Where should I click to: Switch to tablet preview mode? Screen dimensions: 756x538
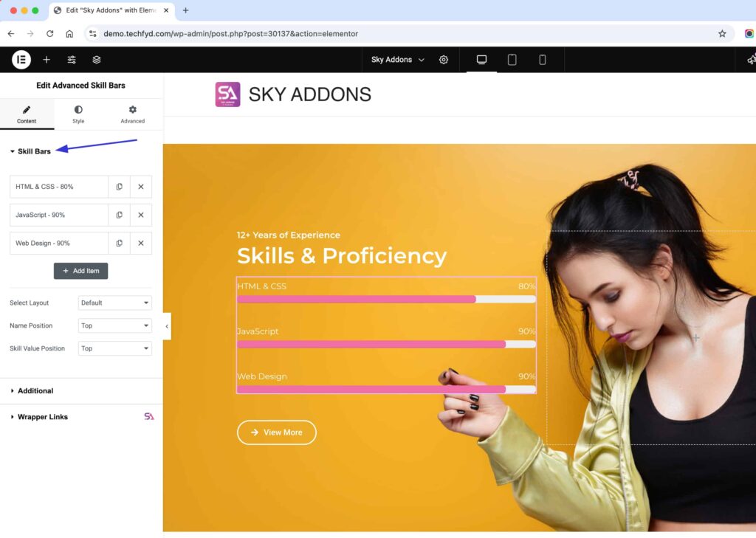tap(512, 60)
